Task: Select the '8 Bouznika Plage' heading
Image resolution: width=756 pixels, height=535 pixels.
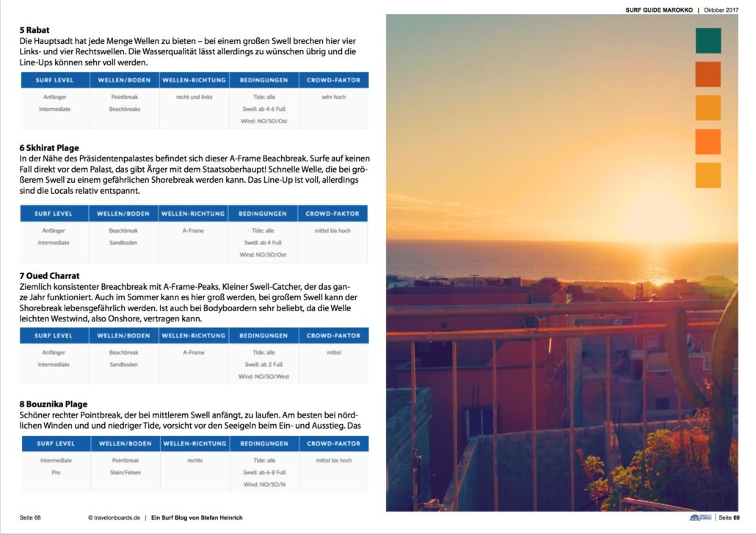Action: [x=54, y=404]
